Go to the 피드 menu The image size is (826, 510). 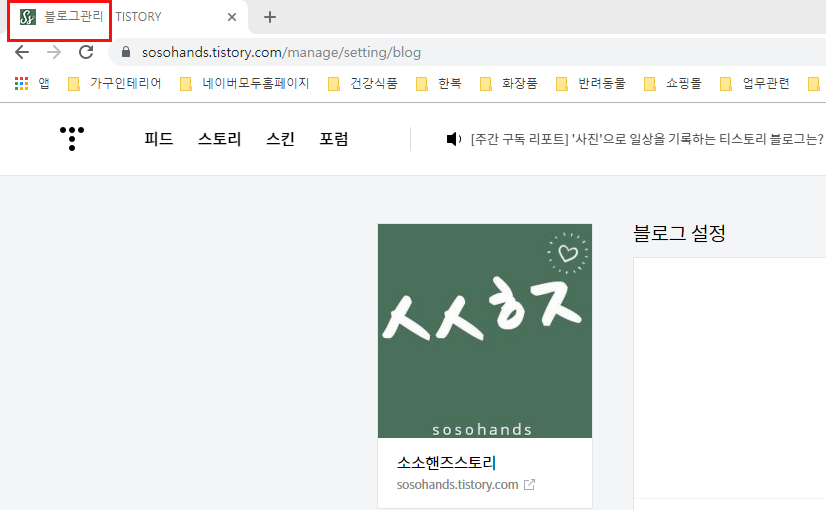click(159, 139)
